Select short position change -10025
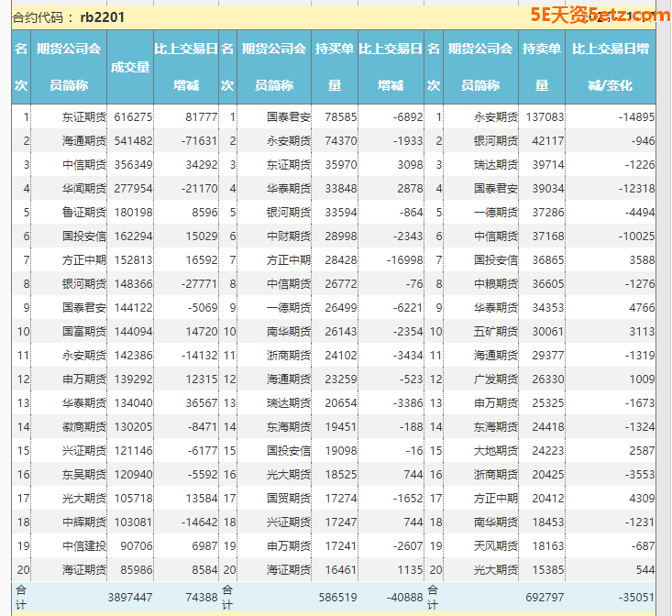Image resolution: width=672 pixels, height=616 pixels. pos(636,236)
